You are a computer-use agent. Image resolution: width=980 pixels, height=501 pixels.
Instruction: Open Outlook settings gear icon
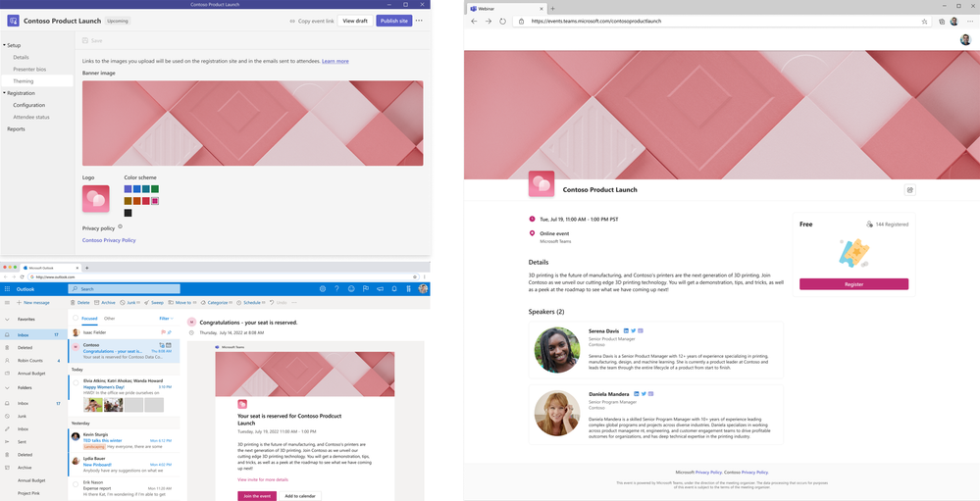pyautogui.click(x=323, y=288)
